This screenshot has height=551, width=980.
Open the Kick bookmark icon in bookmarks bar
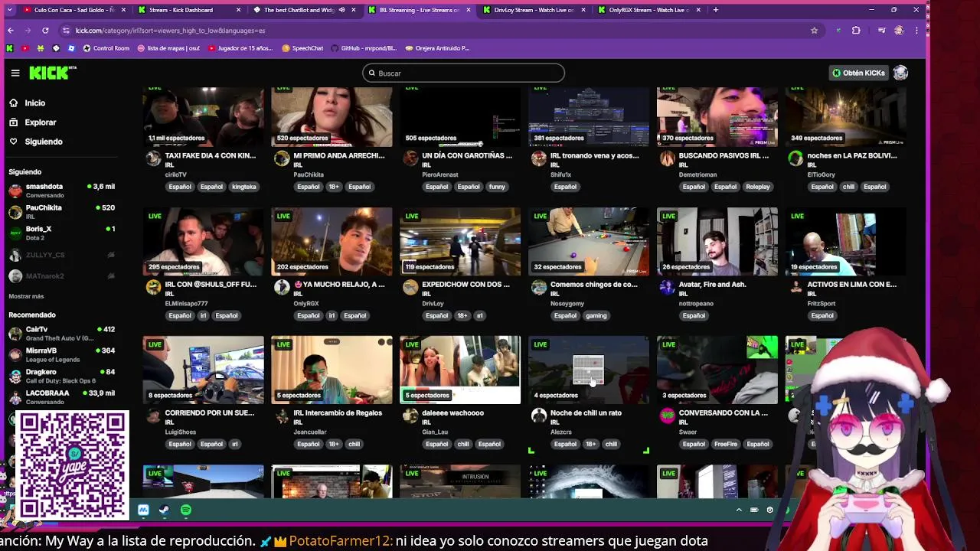pos(10,48)
